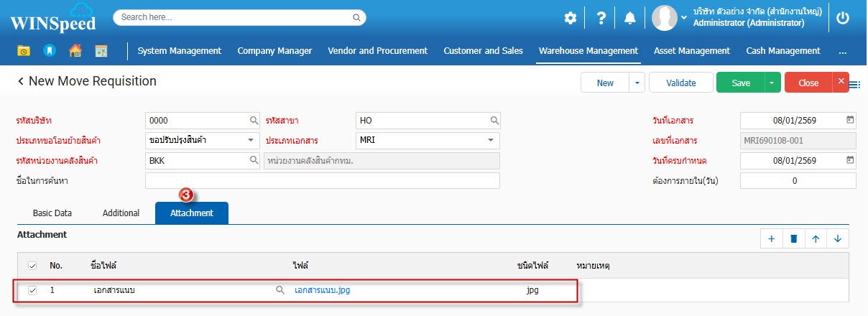Uncheck the checkbox for attachment row 1
Viewport: 868px width, 316px height.
[32, 290]
